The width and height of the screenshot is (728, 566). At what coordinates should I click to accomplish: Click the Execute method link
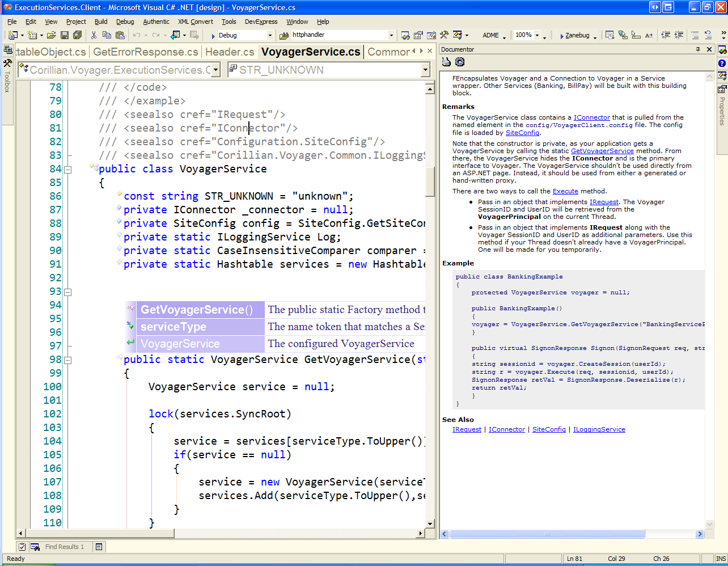565,191
